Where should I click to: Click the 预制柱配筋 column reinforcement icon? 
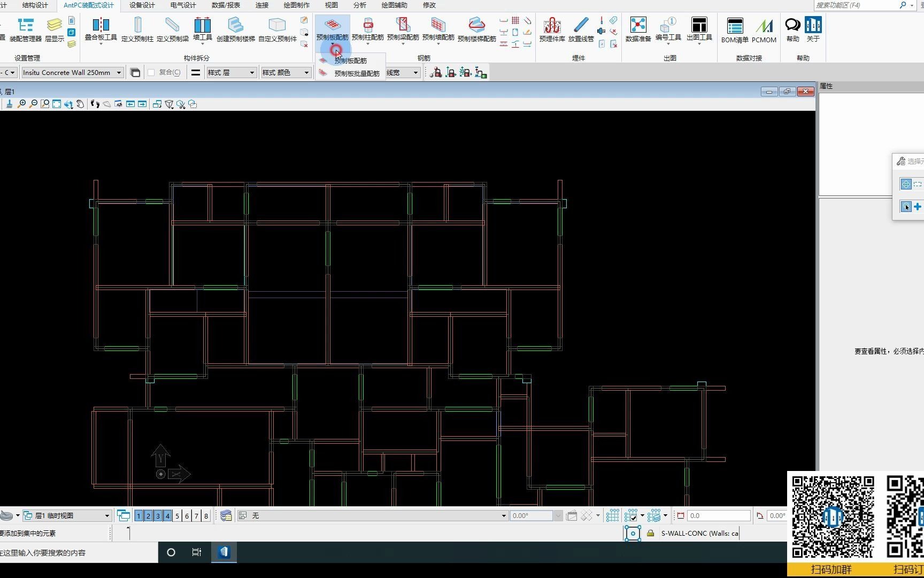(x=368, y=25)
